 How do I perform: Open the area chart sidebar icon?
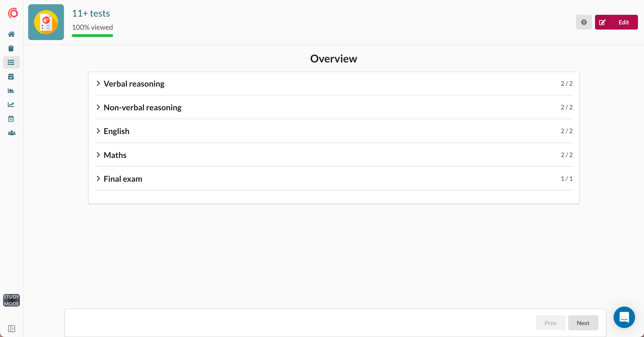click(x=11, y=91)
